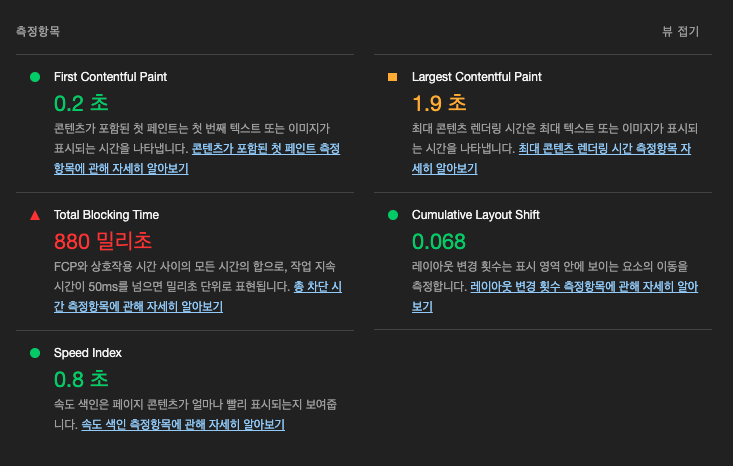Click the green circle beside First Contentful Paint
733x466 pixels.
[35, 77]
